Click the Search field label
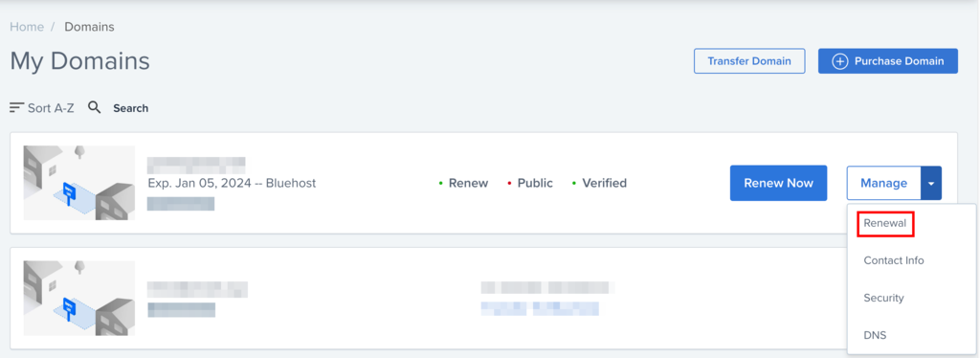The width and height of the screenshot is (980, 358). coord(130,108)
